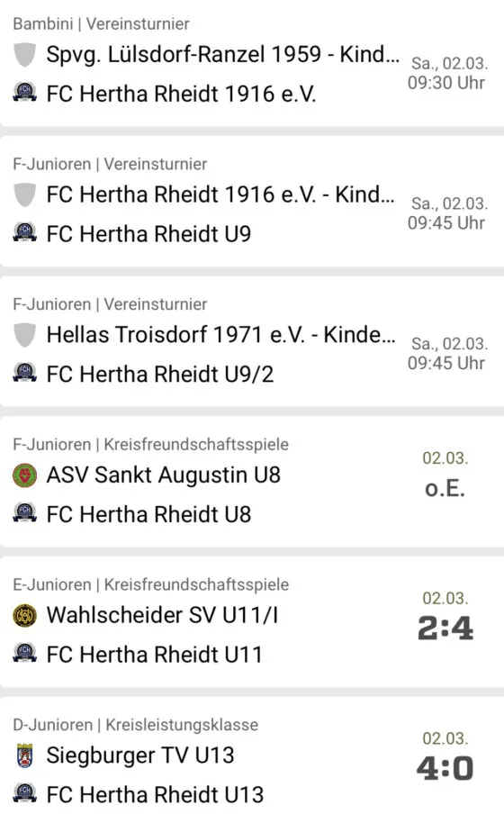Click the 'F-Junioren | Kreisfreundschaftsspiele' label
This screenshot has width=504, height=823.
(x=150, y=445)
